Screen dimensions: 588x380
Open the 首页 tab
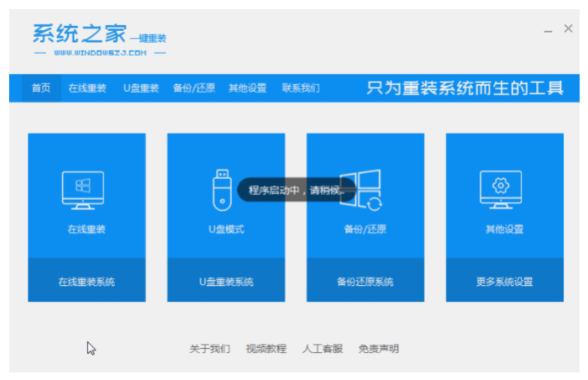[x=40, y=88]
